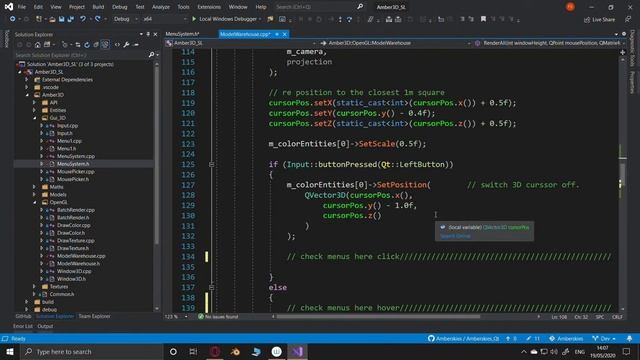The image size is (640, 360).
Task: Click the search icon in Solution Explorer search box
Action: pos(151,55)
